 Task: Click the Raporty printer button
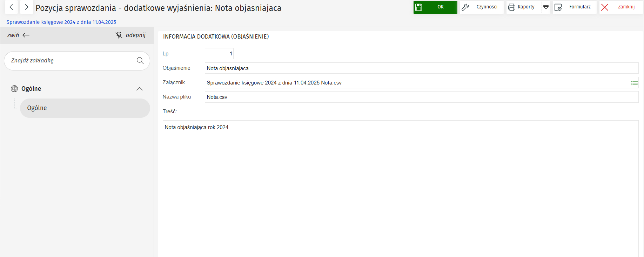(x=523, y=7)
